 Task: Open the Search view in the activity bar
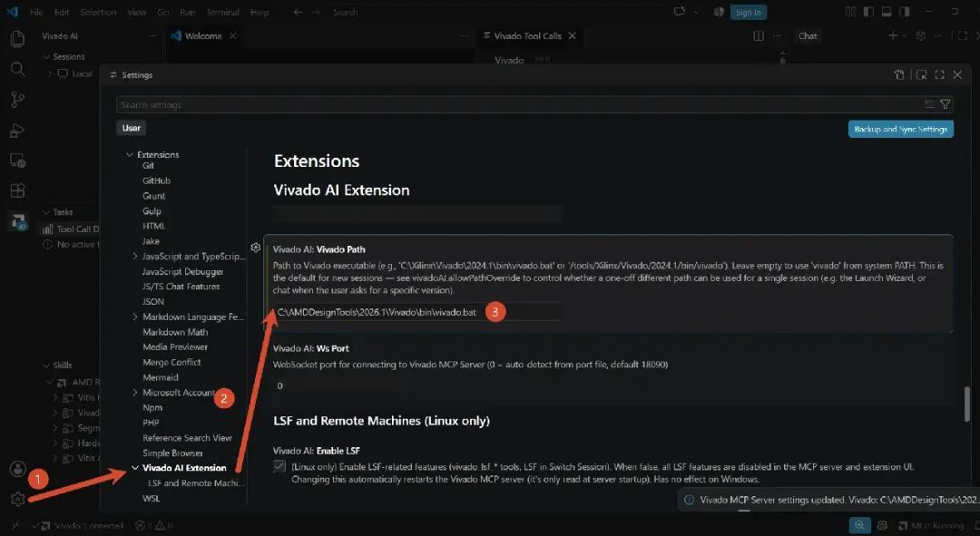pos(17,69)
